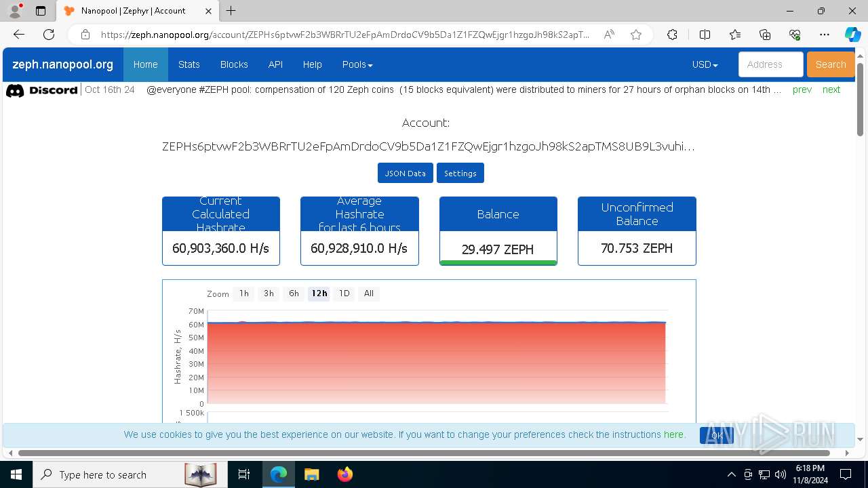This screenshot has height=488, width=868.
Task: Open the account Settings button
Action: [x=460, y=173]
